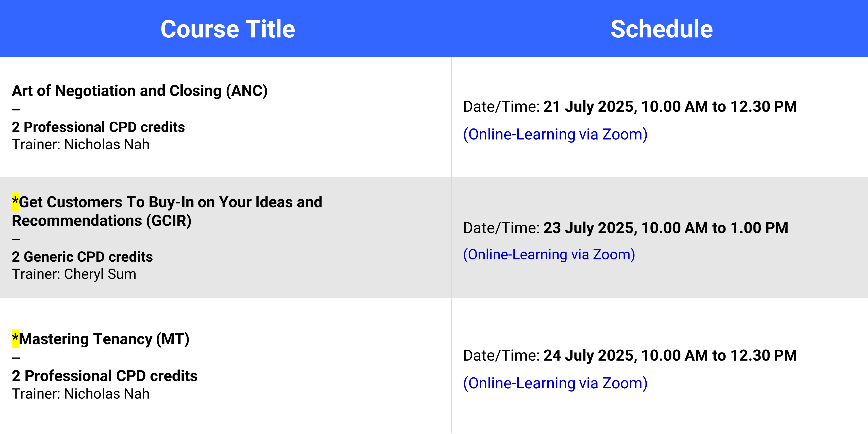The width and height of the screenshot is (868, 434).
Task: Click 2 Generic CPD credits text
Action: pyautogui.click(x=82, y=257)
